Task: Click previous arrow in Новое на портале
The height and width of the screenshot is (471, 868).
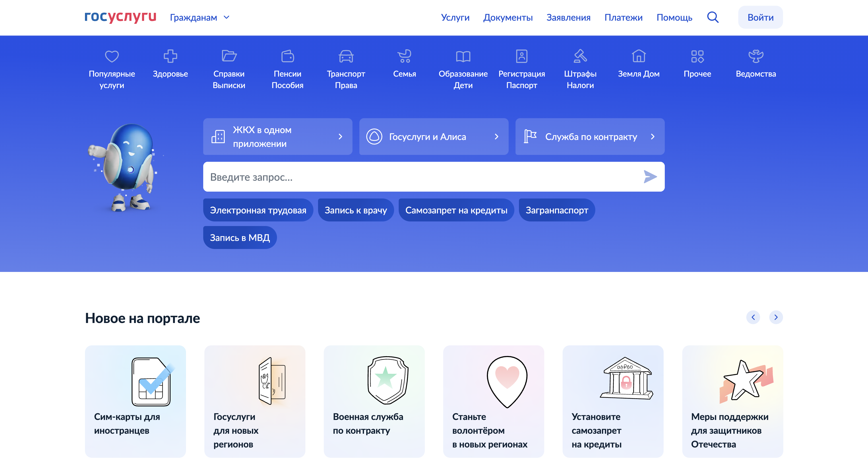Action: (x=753, y=317)
